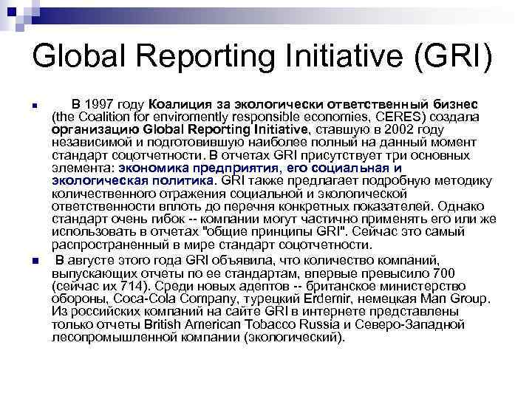Click the phrase 'организацию Global Reporting Initiative'
This screenshot has height=399, width=532.
[x=180, y=129]
